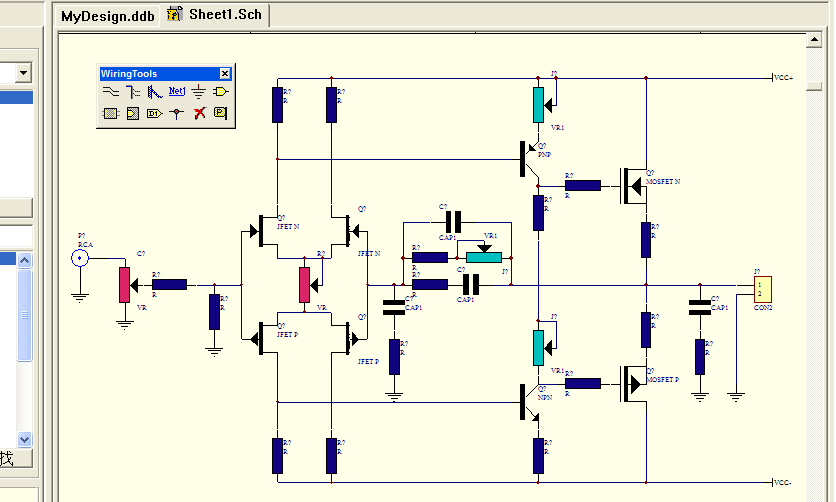Click the "CON2" text label

tap(763, 307)
